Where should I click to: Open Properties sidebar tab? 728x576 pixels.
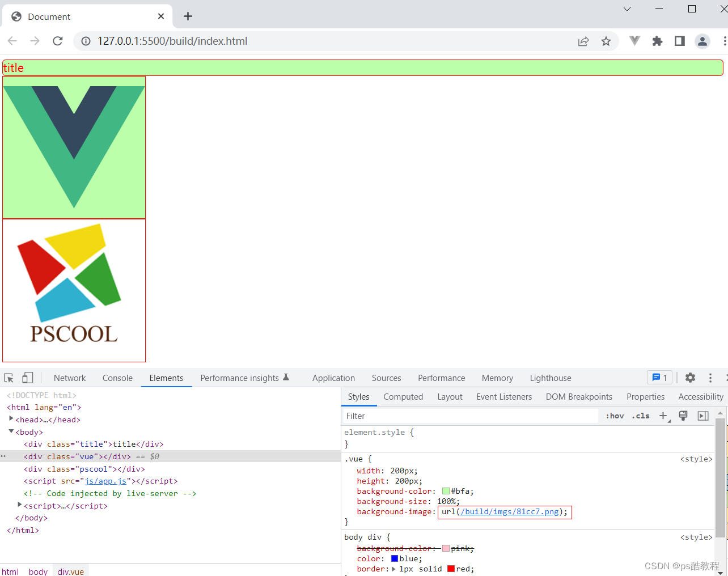point(645,397)
